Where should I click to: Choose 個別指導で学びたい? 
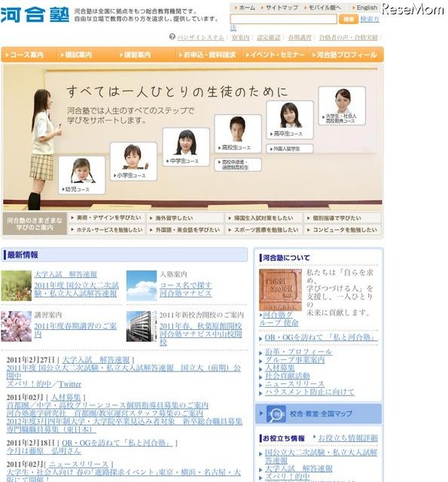click(x=343, y=218)
